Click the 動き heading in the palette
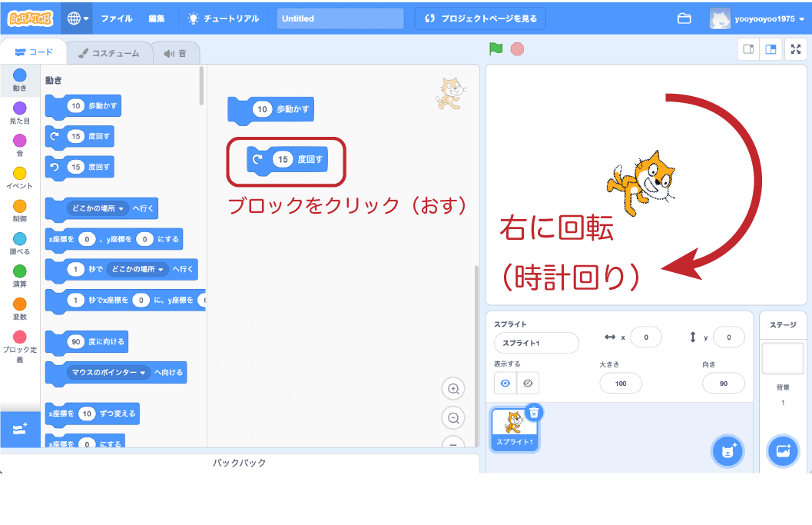The image size is (812, 525). coord(53,81)
